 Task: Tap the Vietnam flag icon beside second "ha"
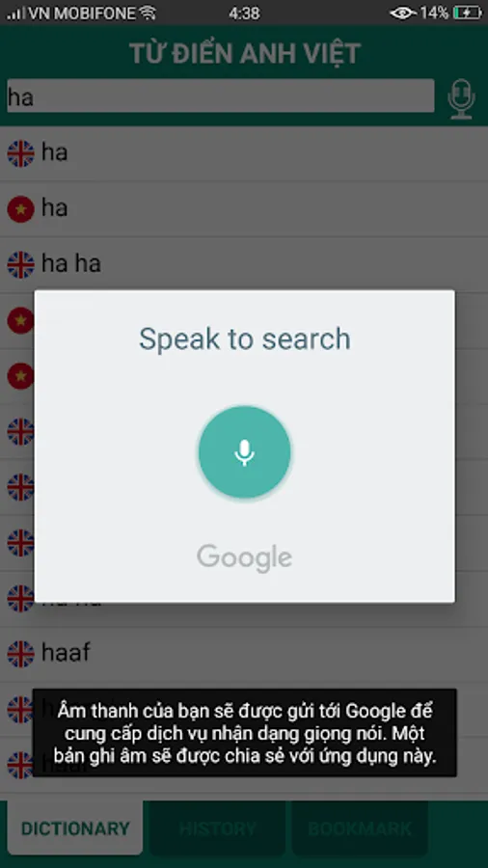20,209
